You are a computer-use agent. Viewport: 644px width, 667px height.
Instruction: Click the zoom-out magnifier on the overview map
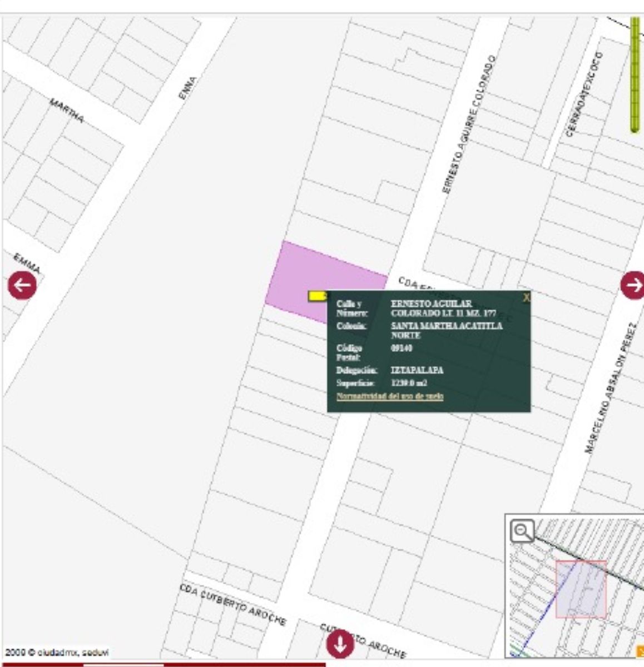[522, 531]
